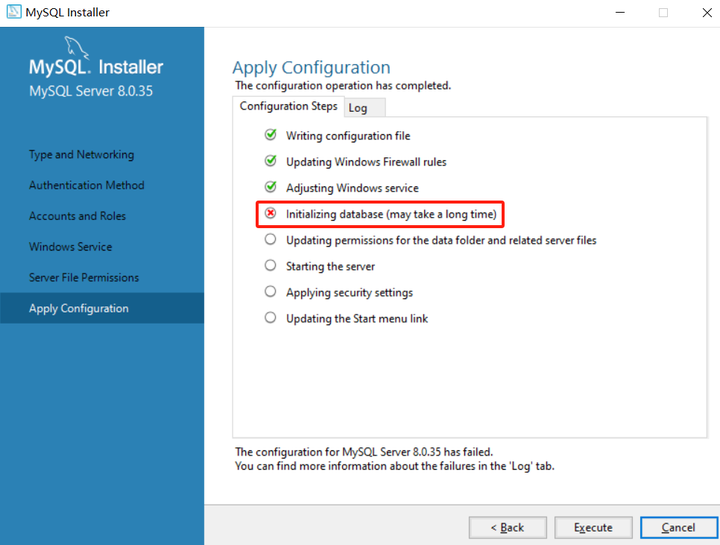This screenshot has width=720, height=545.
Task: Click the empty circle beside Starting the server
Action: point(270,265)
